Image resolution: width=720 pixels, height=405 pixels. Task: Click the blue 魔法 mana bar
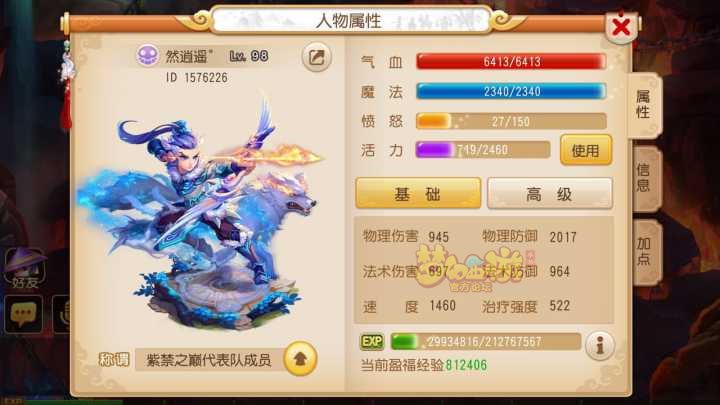(511, 91)
